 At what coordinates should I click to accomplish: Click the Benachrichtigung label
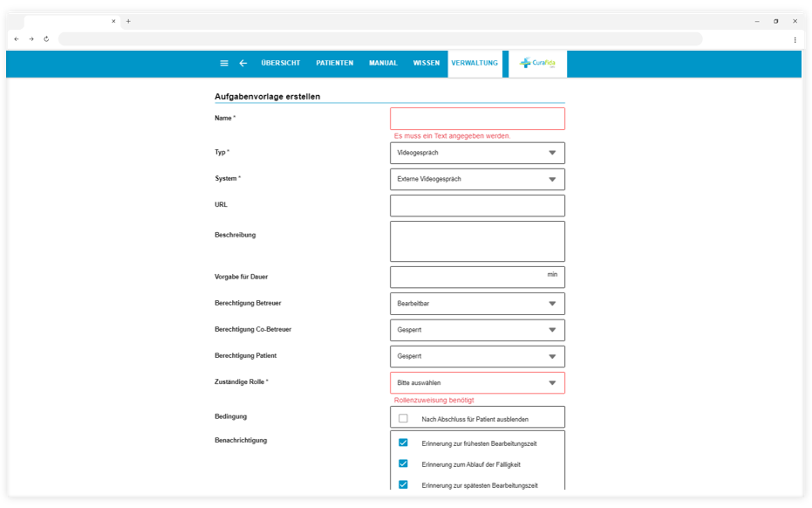pos(241,441)
